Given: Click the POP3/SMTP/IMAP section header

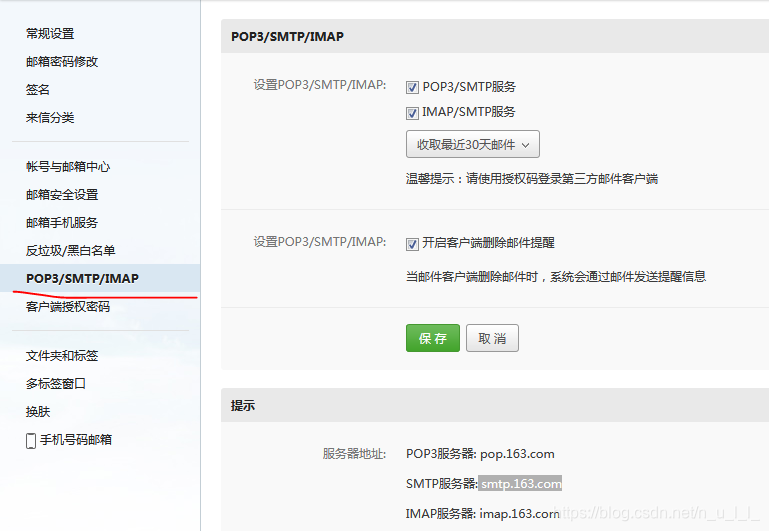Looking at the screenshot, I should 287,37.
